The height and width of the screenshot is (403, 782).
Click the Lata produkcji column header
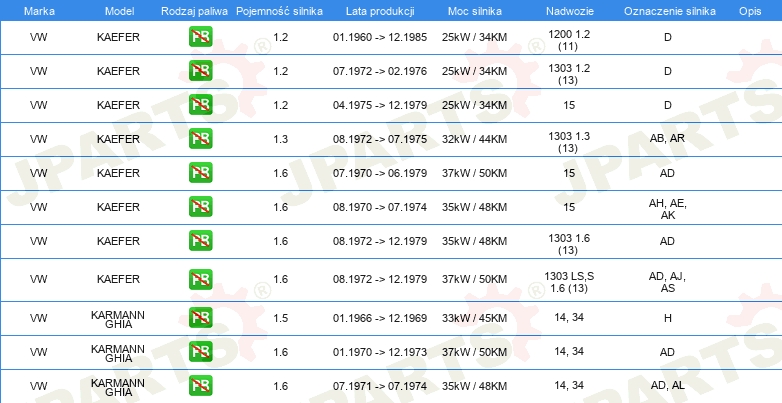(380, 11)
